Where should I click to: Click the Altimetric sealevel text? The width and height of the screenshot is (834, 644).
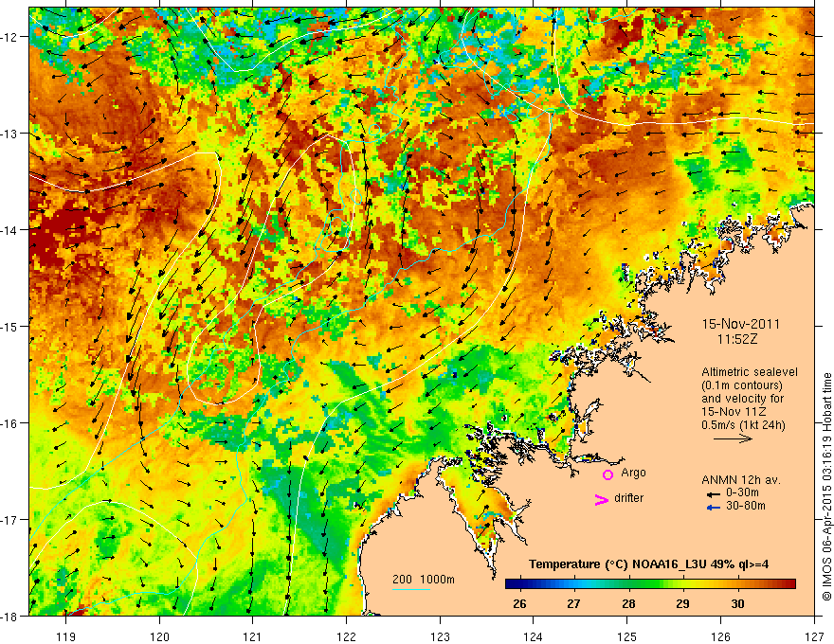[x=750, y=372]
